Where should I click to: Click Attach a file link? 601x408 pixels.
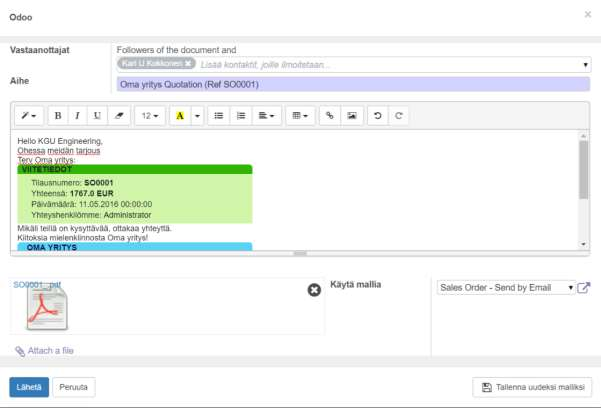(x=51, y=350)
